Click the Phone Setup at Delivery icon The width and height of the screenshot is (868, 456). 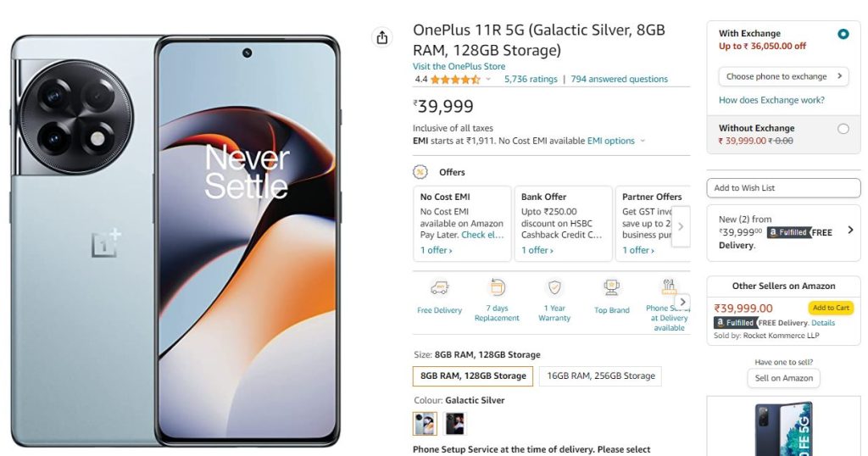(669, 286)
